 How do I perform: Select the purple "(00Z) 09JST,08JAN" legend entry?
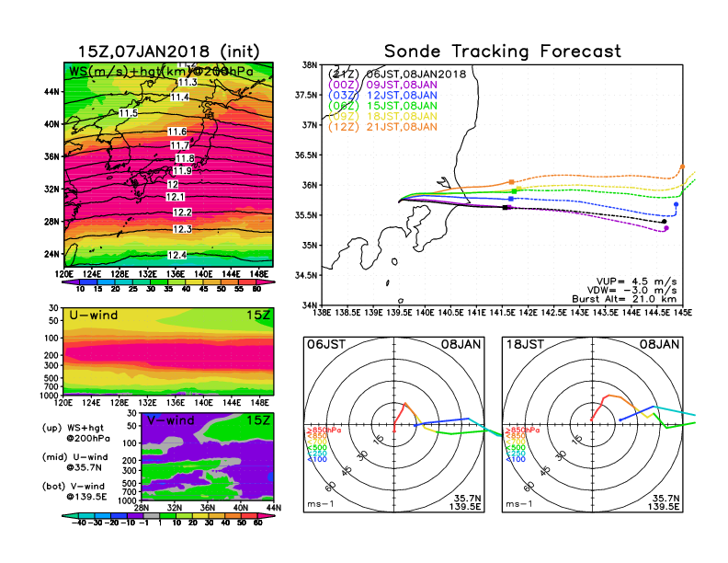click(x=382, y=85)
